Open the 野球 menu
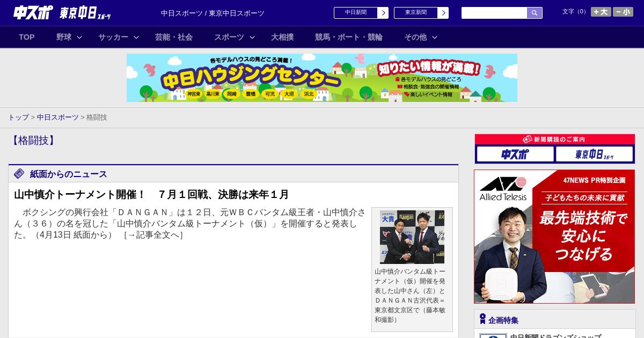Image resolution: width=644 pixels, height=338 pixels. (64, 37)
